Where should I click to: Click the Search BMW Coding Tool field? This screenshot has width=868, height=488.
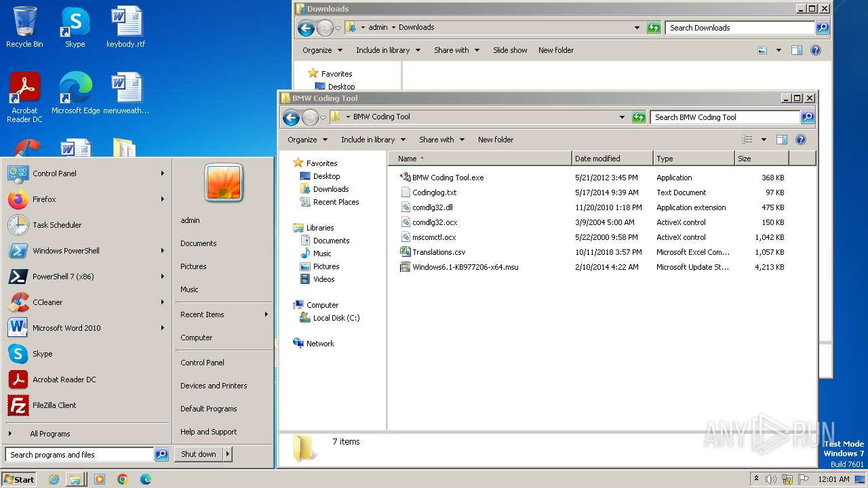(x=725, y=117)
